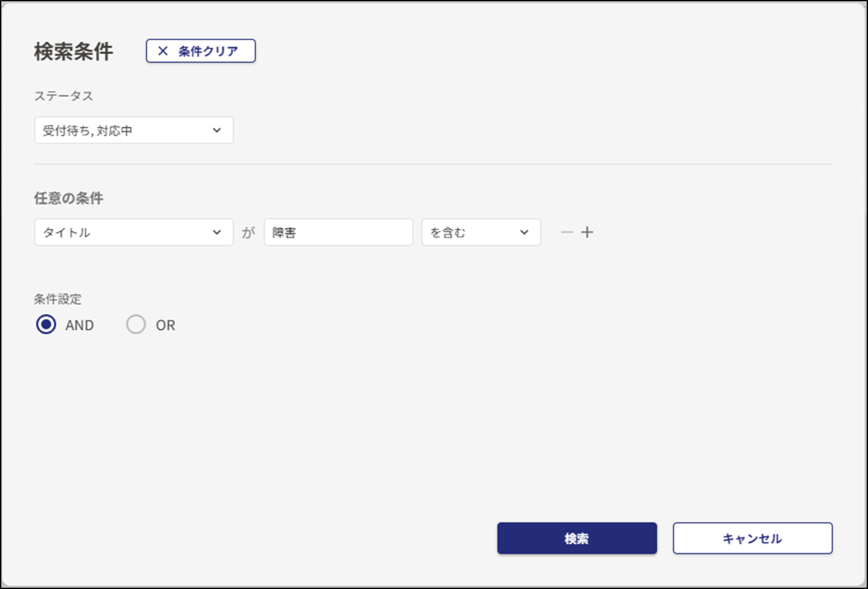Select the OR radio button
868x589 pixels.
pos(136,325)
